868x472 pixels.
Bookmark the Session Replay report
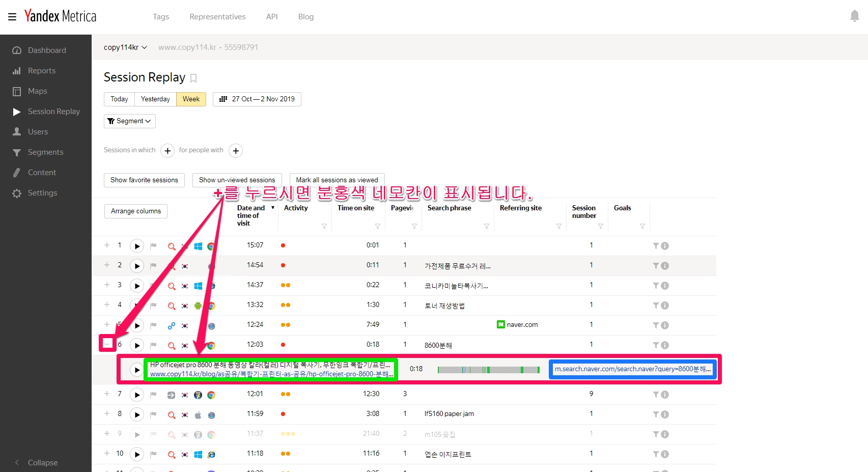click(x=193, y=78)
